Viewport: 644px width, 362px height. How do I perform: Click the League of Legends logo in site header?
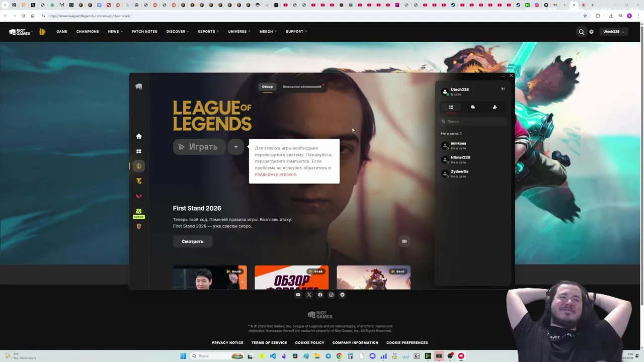coord(42,32)
